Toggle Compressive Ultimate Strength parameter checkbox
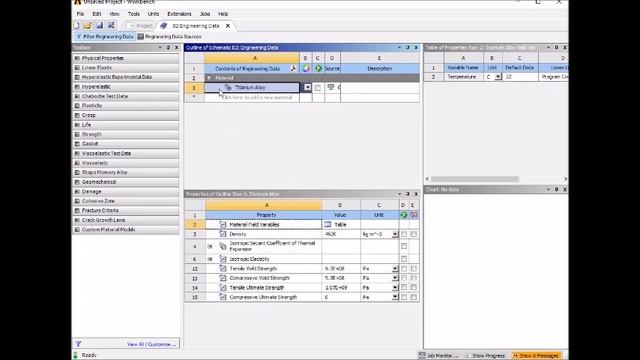This screenshot has height=360, width=640. [x=414, y=297]
